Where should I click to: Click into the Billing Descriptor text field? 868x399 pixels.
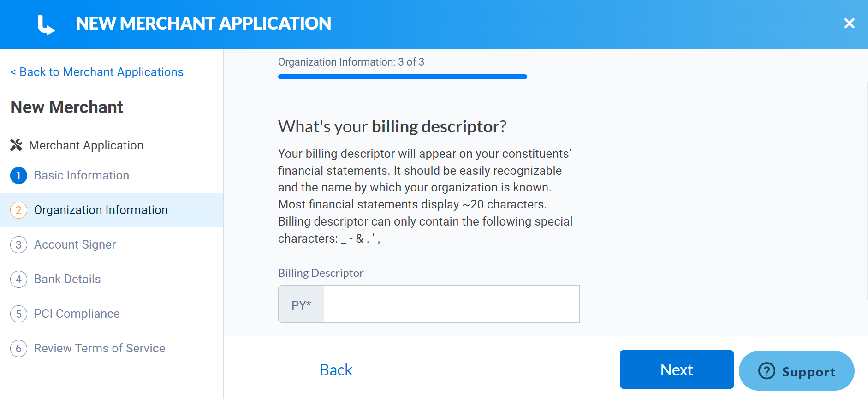tap(452, 304)
